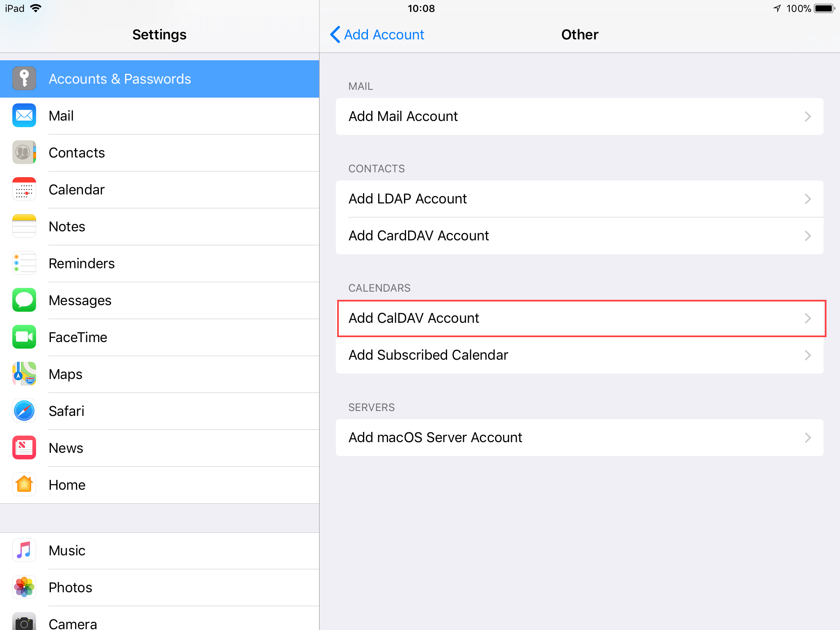Image resolution: width=840 pixels, height=630 pixels.
Task: Tap the Reminders app icon
Action: coord(24,263)
